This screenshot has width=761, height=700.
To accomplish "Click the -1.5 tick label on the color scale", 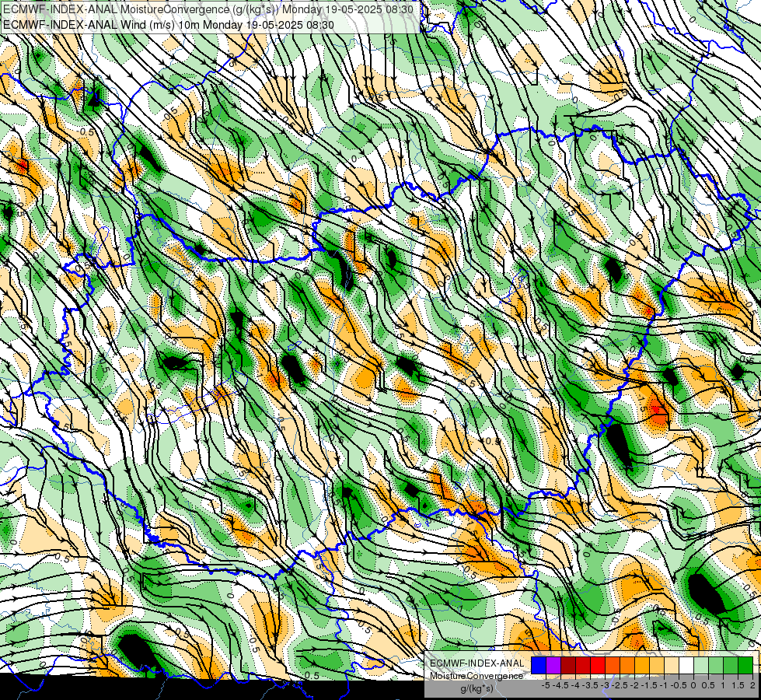I will tap(649, 685).
